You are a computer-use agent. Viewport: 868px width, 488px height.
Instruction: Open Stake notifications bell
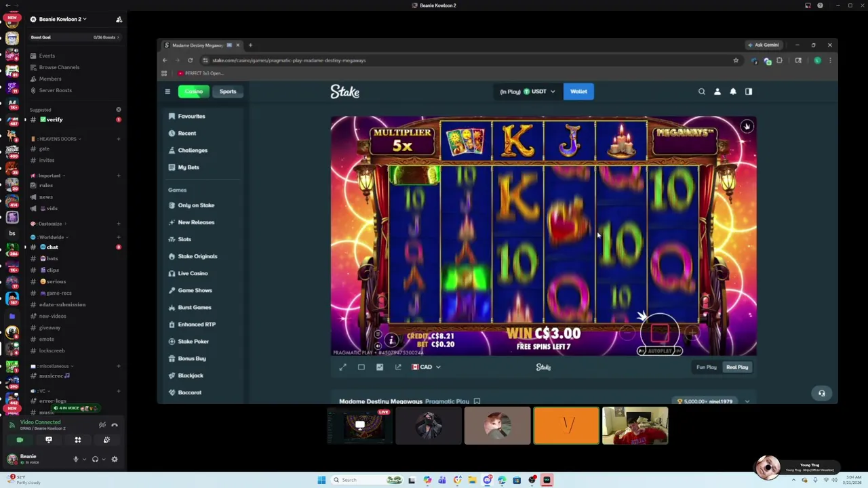733,91
